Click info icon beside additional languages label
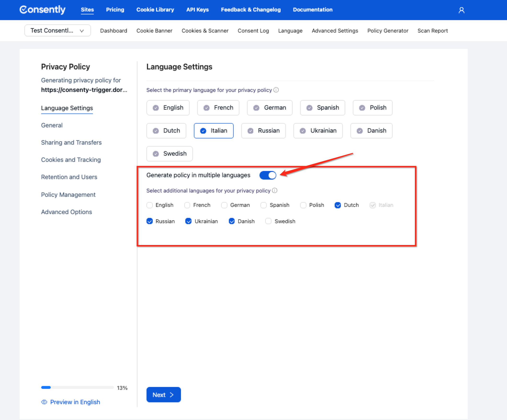The width and height of the screenshot is (507, 420). click(275, 190)
